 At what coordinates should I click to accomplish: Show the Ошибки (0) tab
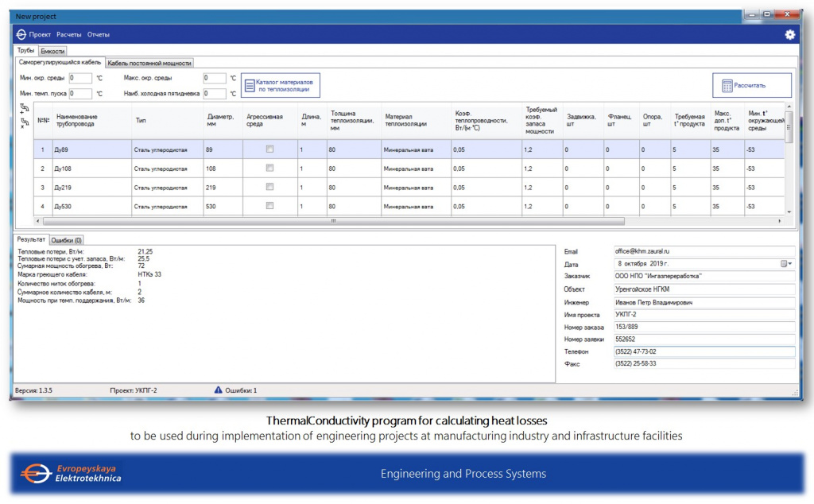67,240
